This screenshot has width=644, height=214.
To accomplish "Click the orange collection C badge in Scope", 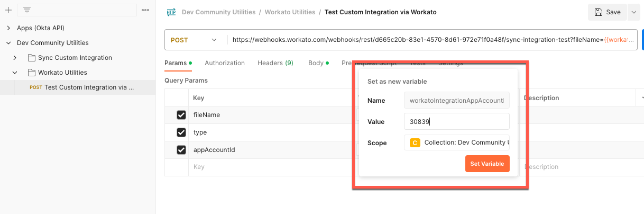I will click(x=415, y=142).
